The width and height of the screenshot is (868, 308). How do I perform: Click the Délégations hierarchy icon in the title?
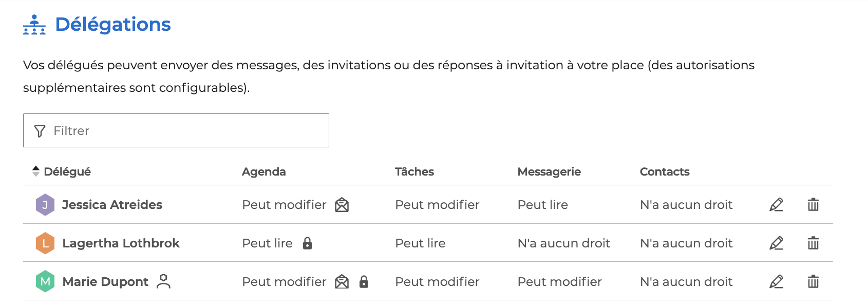(x=34, y=25)
